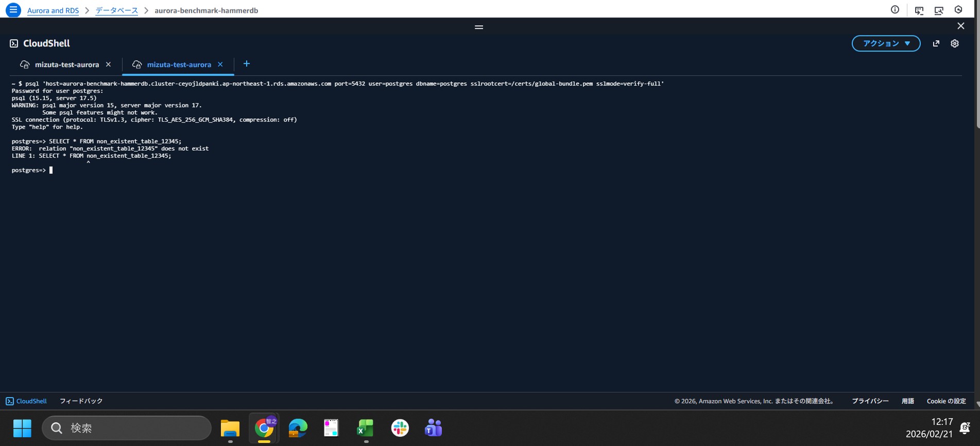Click the フィードバック link in footer
The image size is (980, 446).
[x=81, y=401]
